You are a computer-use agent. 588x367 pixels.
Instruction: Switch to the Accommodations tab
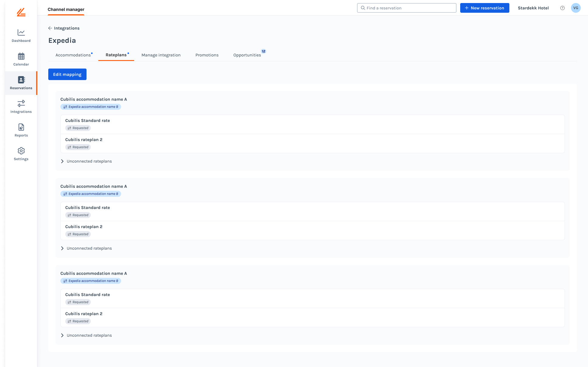click(x=73, y=55)
